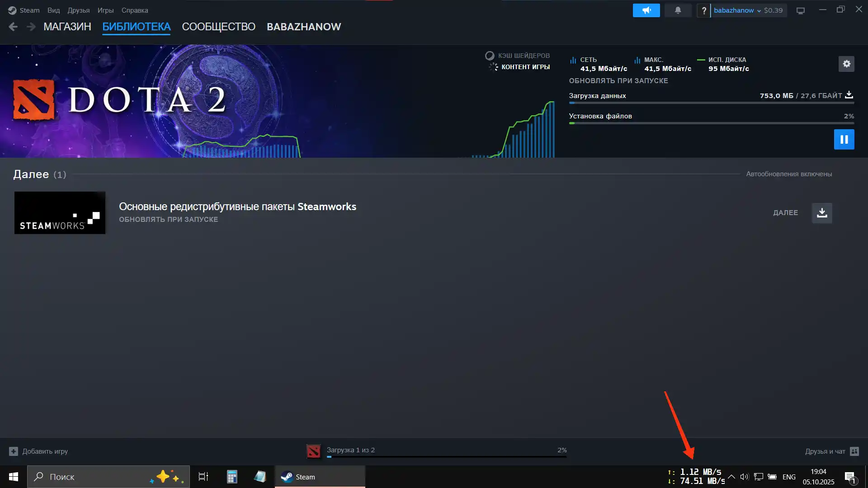Open the Windows notification center icon
This screenshot has height=488, width=868.
[850, 477]
